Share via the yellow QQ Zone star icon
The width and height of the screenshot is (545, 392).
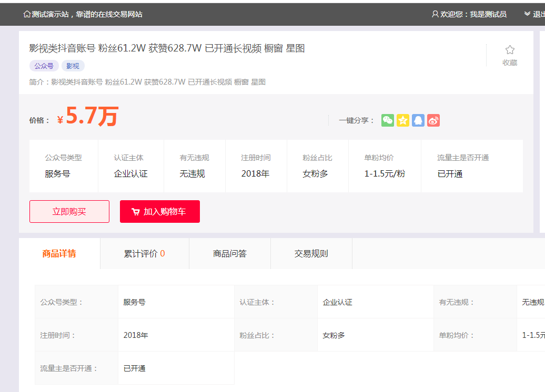point(403,120)
